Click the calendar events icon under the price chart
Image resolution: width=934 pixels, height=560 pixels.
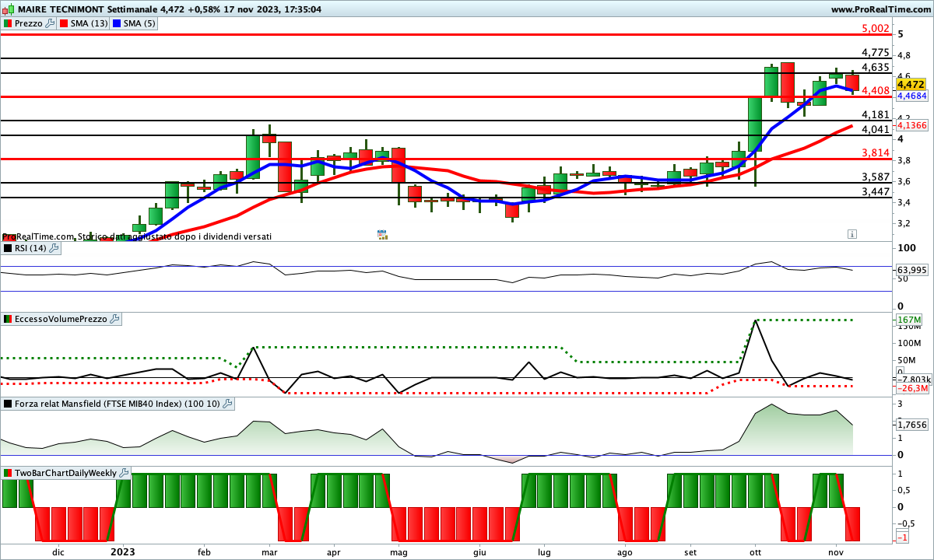382,234
